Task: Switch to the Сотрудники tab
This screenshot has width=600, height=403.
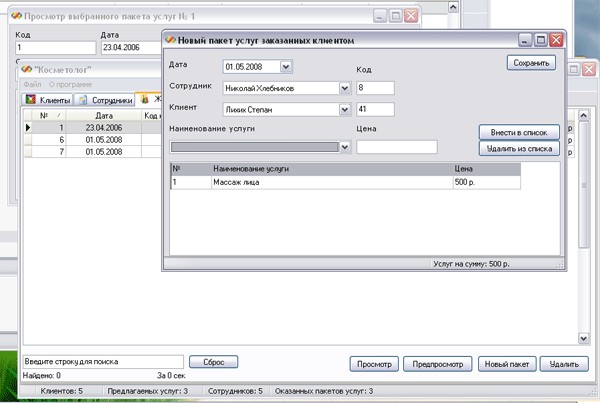Action: (106, 100)
